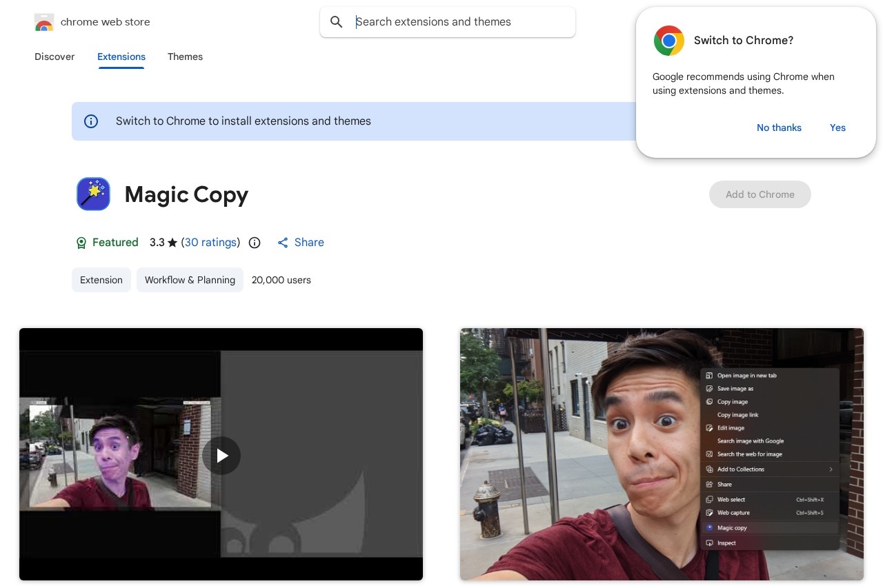Screen dimensions: 883x588
Task: Click the info icon on the blue banner
Action: pyautogui.click(x=91, y=121)
